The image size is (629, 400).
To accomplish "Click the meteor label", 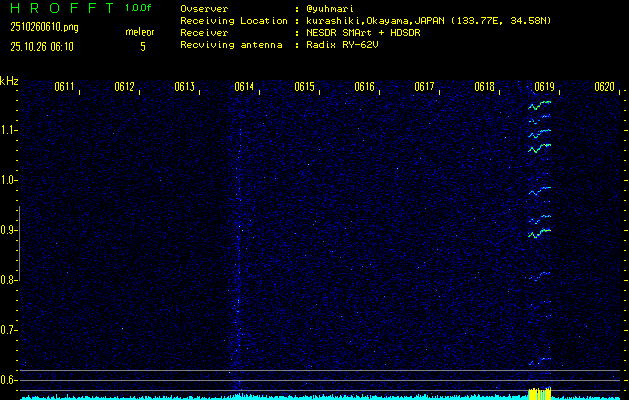I will pyautogui.click(x=140, y=32).
